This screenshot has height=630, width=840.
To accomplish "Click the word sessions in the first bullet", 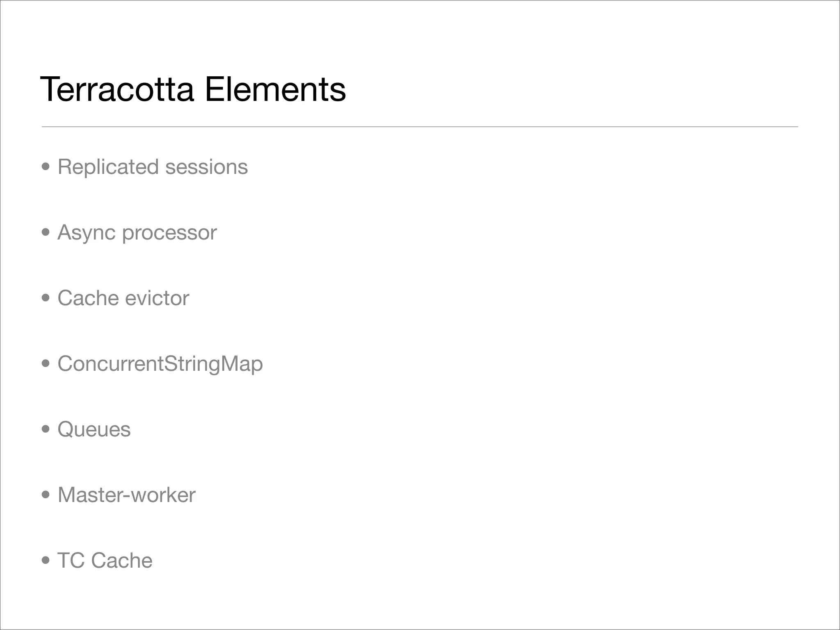I will (206, 167).
